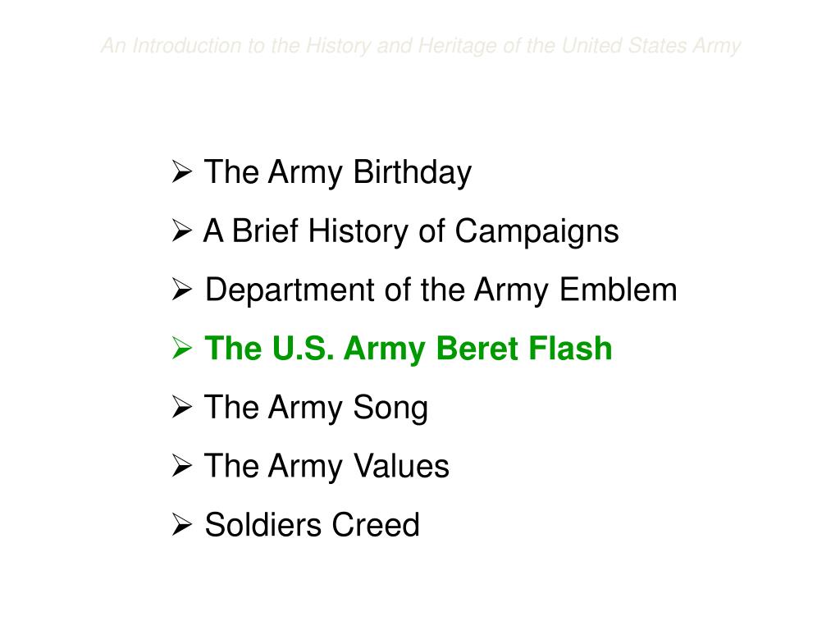Click the arrow bullet next to Department of the Army Emblem
The height and width of the screenshot is (630, 840).
(182, 290)
